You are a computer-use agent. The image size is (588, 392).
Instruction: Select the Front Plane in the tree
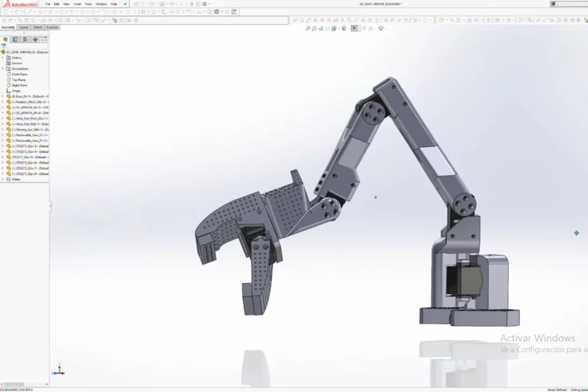(20, 74)
